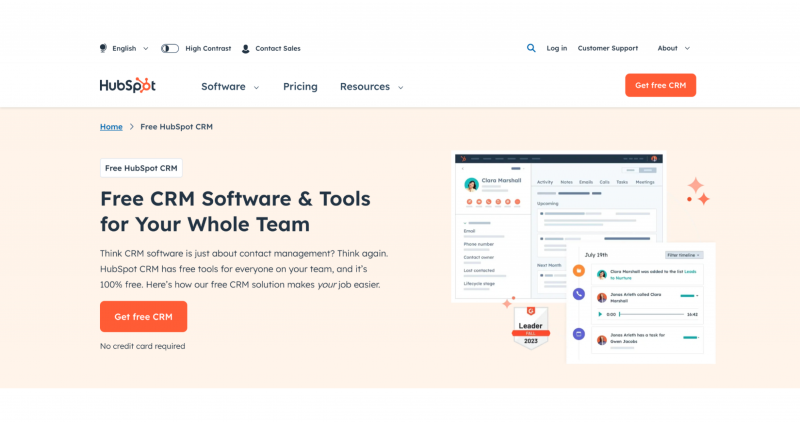Click the call recording progress slider
This screenshot has width=800, height=422.
point(652,314)
